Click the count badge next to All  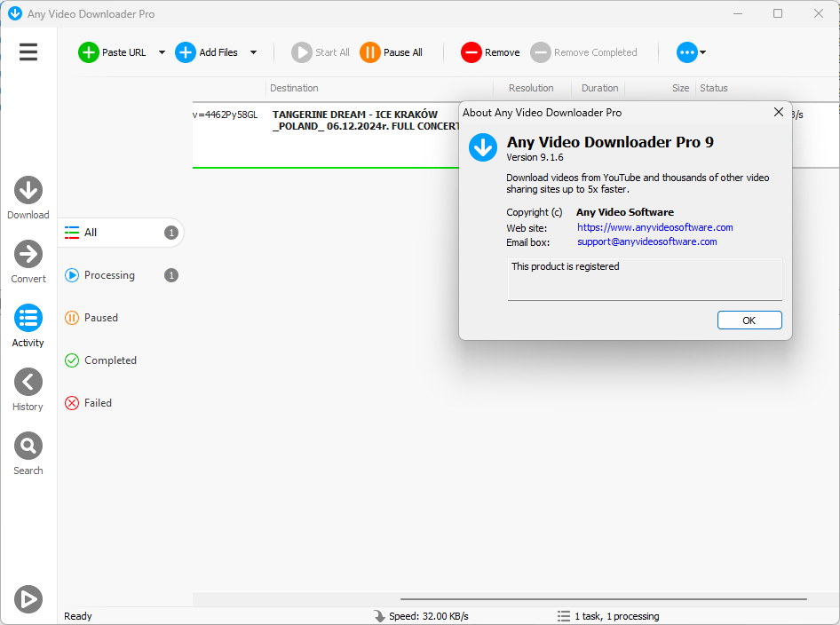click(170, 233)
